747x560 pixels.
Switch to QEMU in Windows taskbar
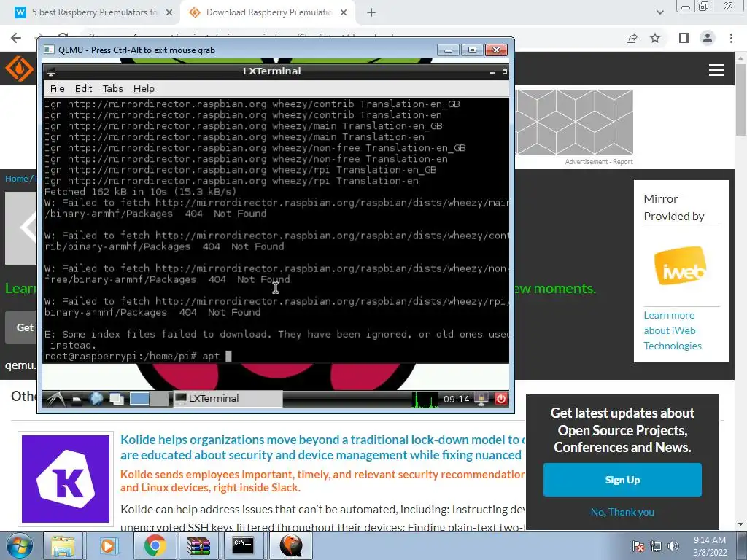coord(290,545)
